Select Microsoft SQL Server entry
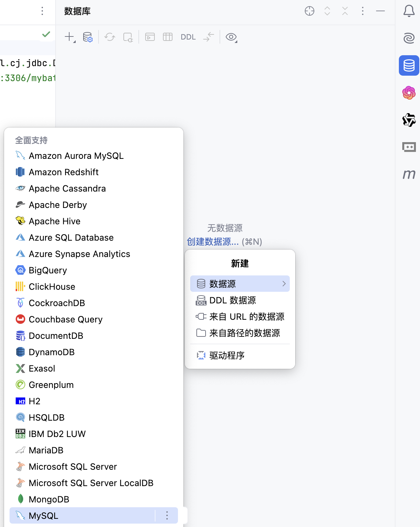 pyautogui.click(x=94, y=467)
